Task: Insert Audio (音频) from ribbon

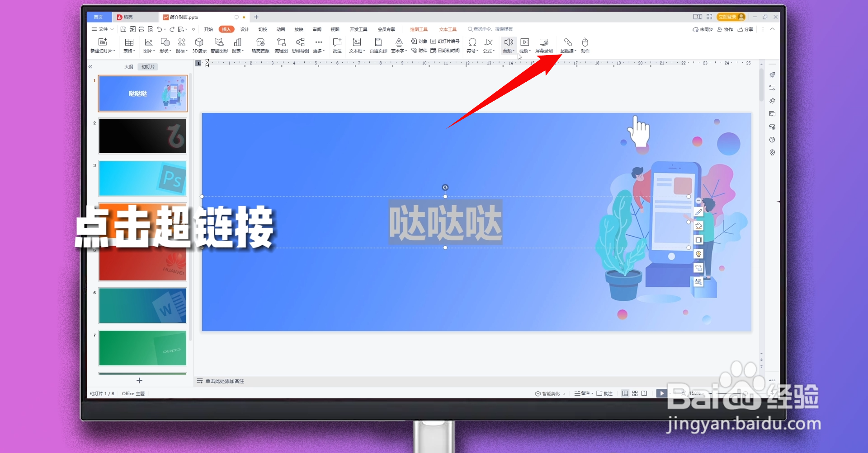Action: [508, 45]
